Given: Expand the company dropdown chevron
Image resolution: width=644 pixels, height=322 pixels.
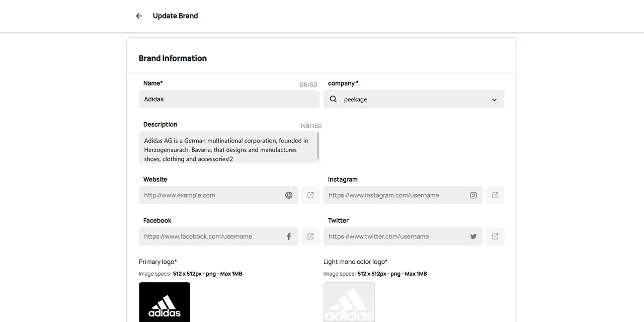Looking at the screenshot, I should coord(494,100).
